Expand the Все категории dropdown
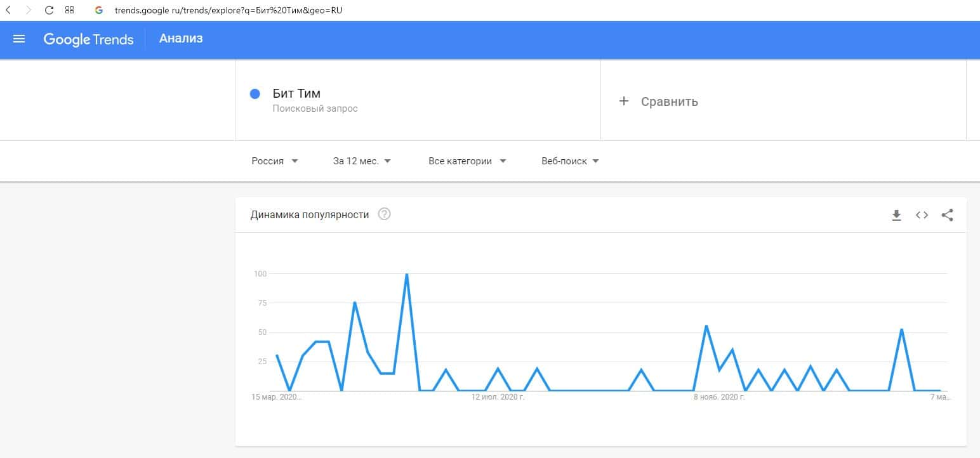 pos(467,161)
